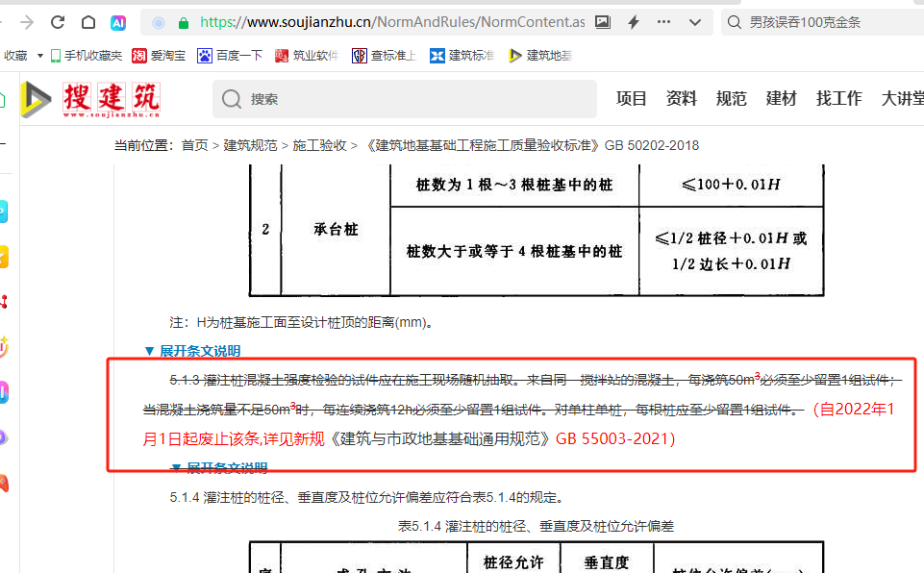This screenshot has height=573, width=924.
Task: Open the 规范 navigation menu item
Action: tap(731, 98)
